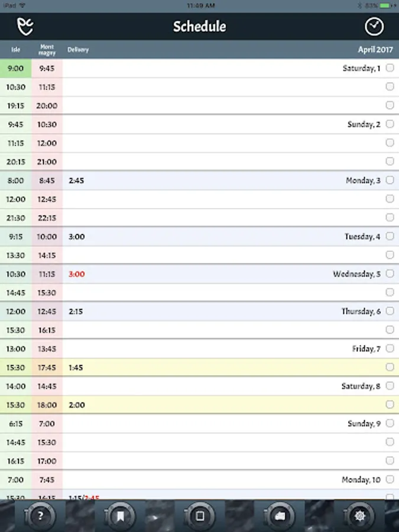Screen dimensions: 399x532
Task: Tick checkbox on the 1:45 delivery row
Action: [x=390, y=367]
